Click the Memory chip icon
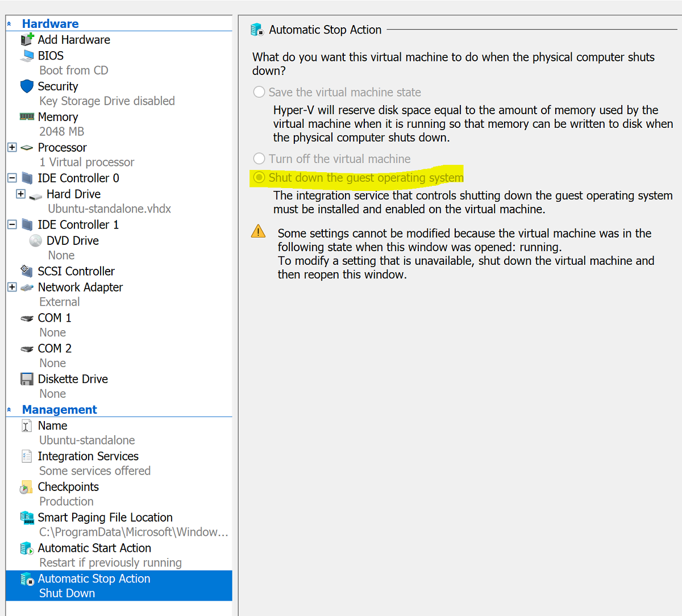The width and height of the screenshot is (682, 616). pyautogui.click(x=27, y=116)
